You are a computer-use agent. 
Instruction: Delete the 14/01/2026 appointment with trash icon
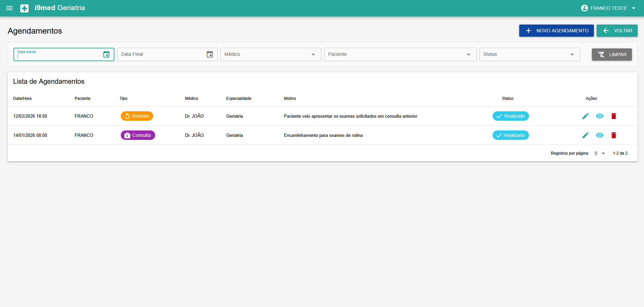coord(614,135)
